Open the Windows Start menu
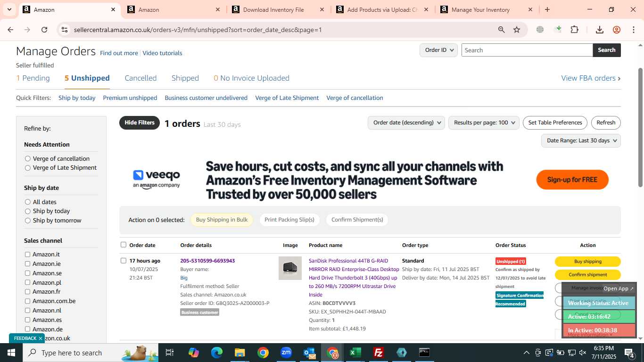 (x=11, y=353)
